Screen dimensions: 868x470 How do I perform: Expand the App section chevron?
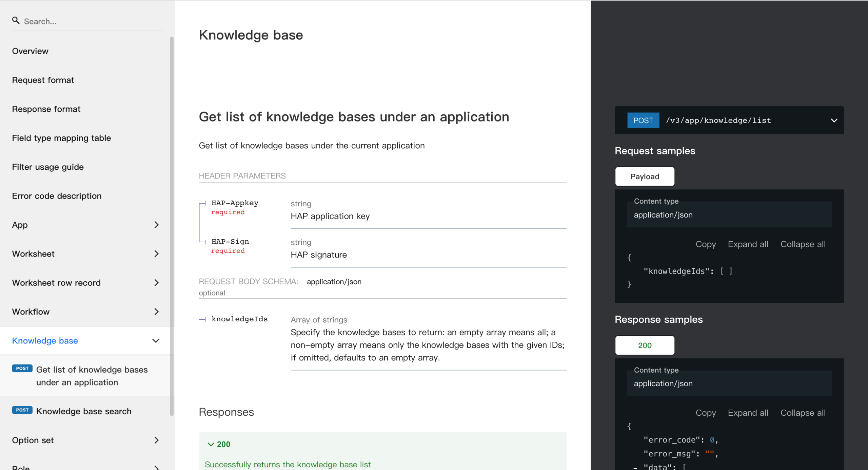coord(156,225)
